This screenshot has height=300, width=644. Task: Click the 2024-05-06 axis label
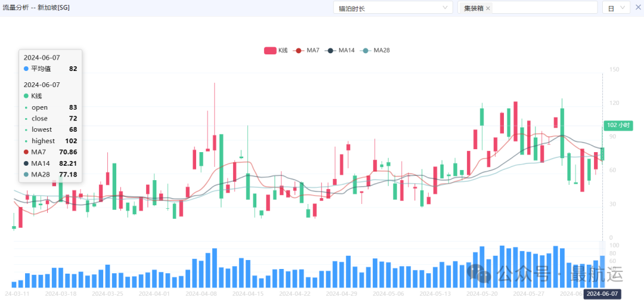click(x=389, y=294)
